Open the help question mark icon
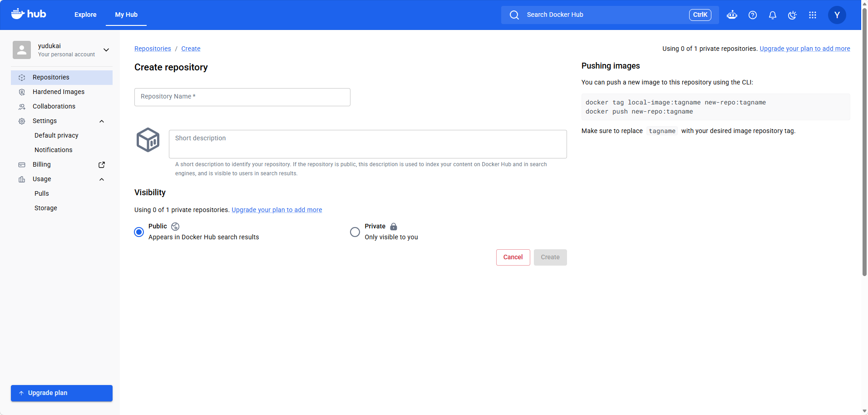868x415 pixels. coord(753,15)
